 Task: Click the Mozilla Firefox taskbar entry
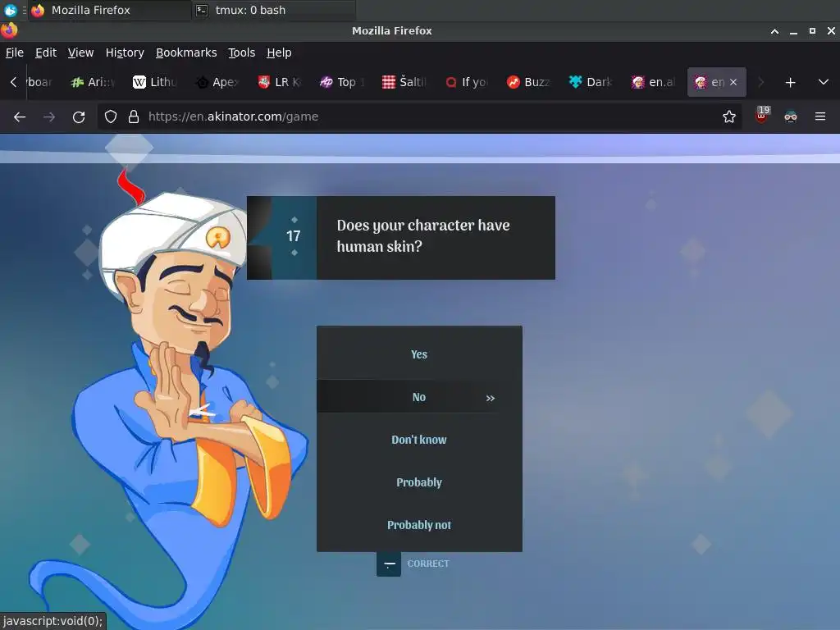point(110,10)
